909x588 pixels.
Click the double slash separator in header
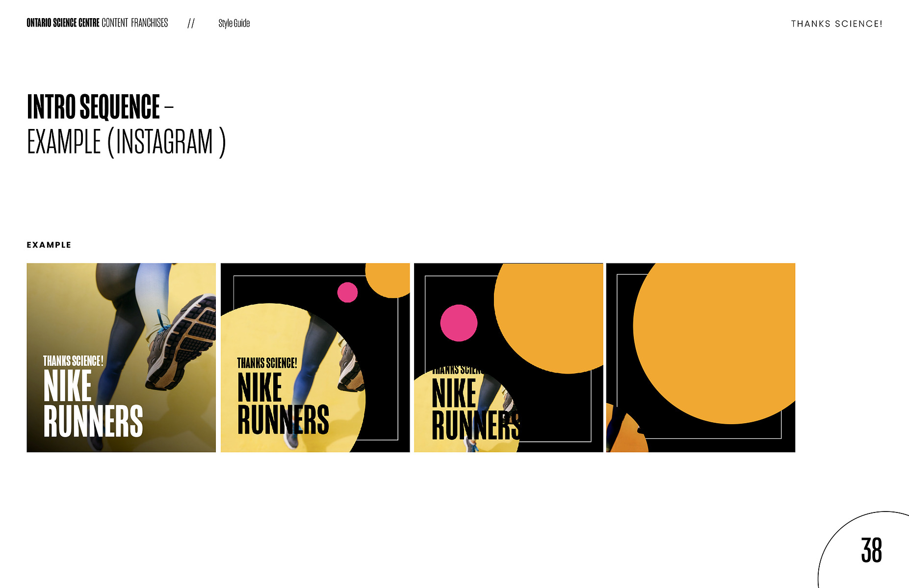191,24
